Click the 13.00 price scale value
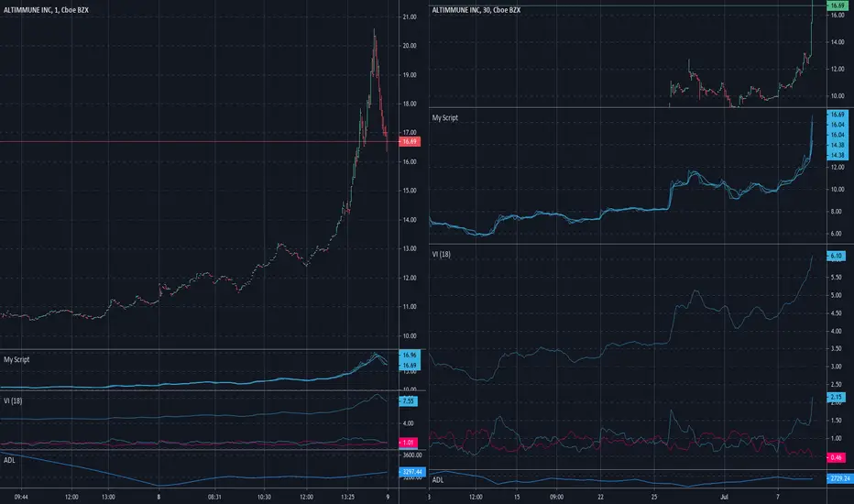Viewport: 854px width, 504px height. [x=410, y=249]
